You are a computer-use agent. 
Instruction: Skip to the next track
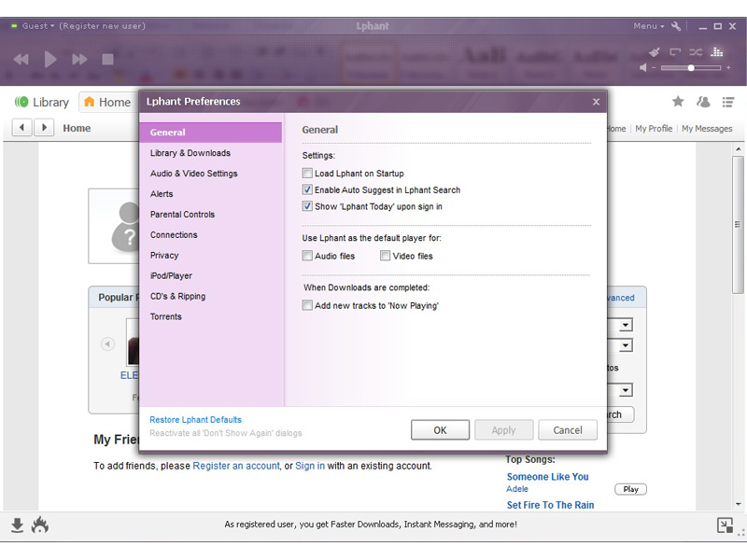click(79, 60)
